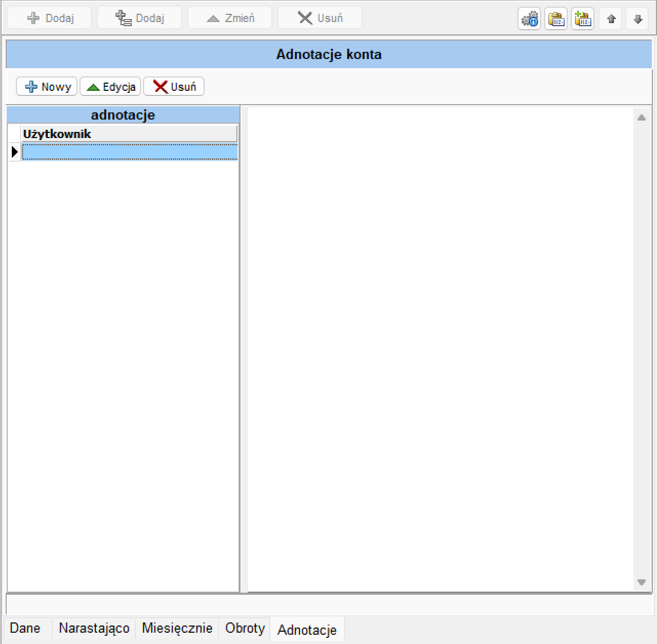657x644 pixels.
Task: Select the Adnotacje tab
Action: click(307, 630)
